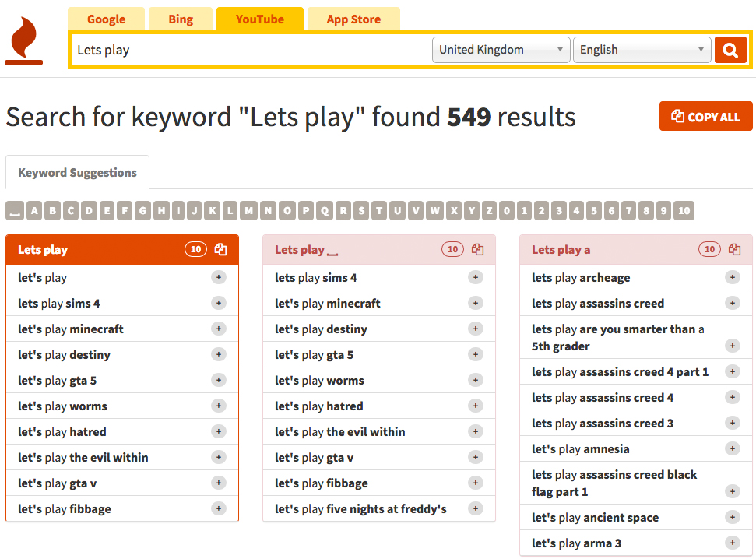Copy the 'Lets play _' column keywords icon
The image size is (756, 559).
(x=478, y=249)
